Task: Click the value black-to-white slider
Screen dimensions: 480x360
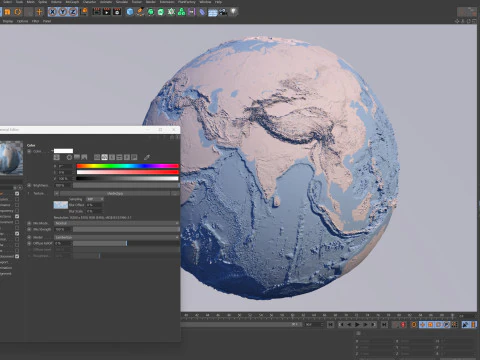Action: pyautogui.click(x=128, y=178)
